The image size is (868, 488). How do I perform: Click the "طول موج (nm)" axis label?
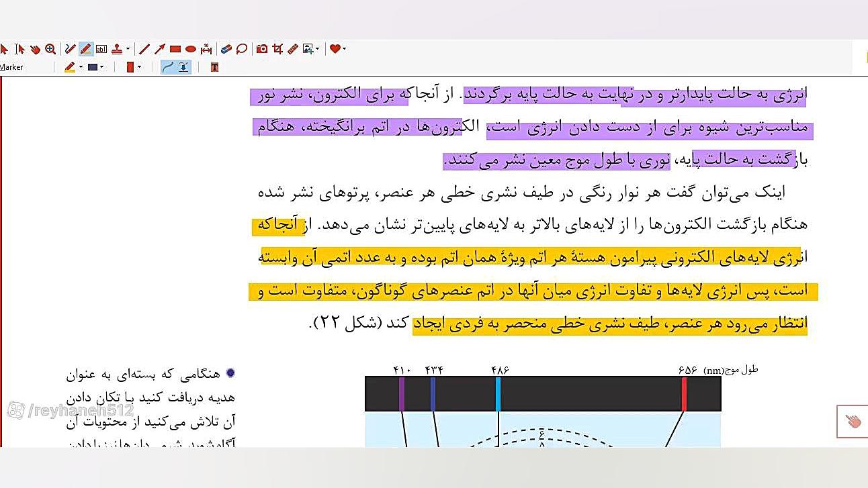point(731,370)
